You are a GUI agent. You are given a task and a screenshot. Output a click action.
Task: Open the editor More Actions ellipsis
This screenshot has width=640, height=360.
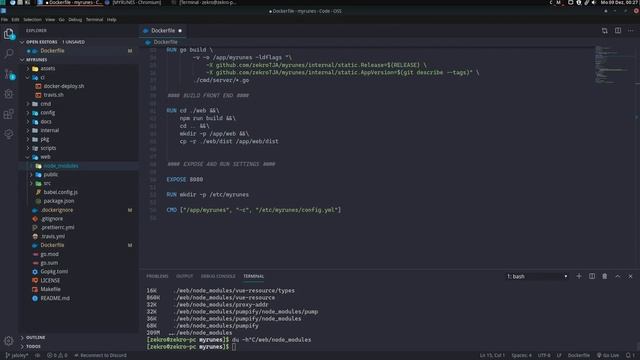(631, 31)
